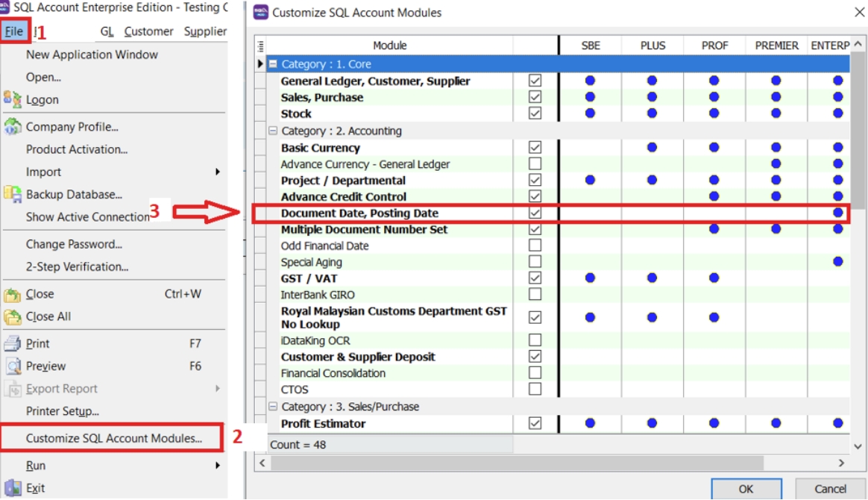868x500 pixels.
Task: Click the vertical scrollbar down arrow
Action: pos(858,446)
